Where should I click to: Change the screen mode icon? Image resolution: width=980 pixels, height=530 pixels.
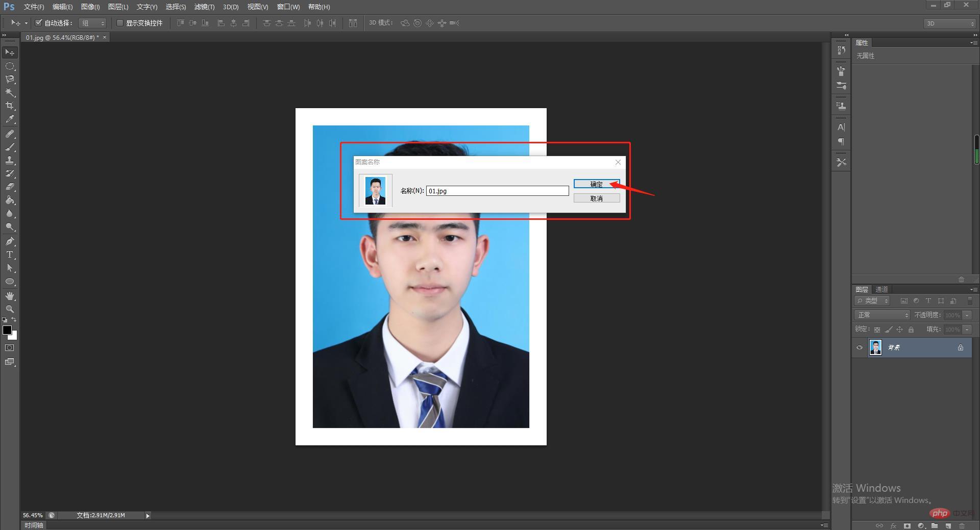pos(10,362)
